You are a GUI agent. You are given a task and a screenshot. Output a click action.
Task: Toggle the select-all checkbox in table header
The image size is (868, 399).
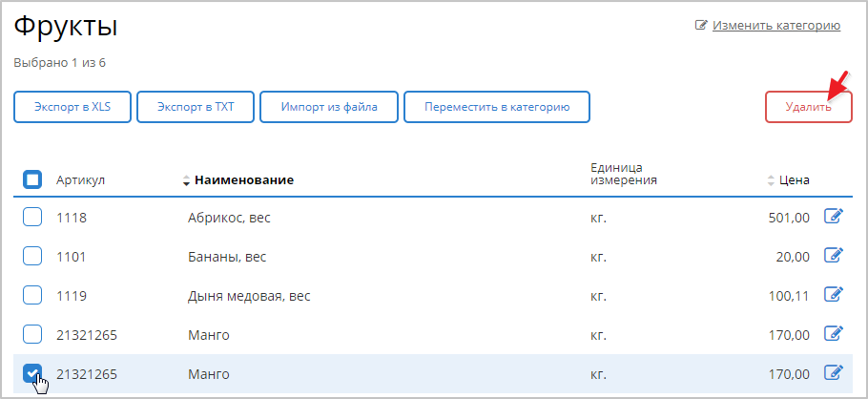coord(32,179)
